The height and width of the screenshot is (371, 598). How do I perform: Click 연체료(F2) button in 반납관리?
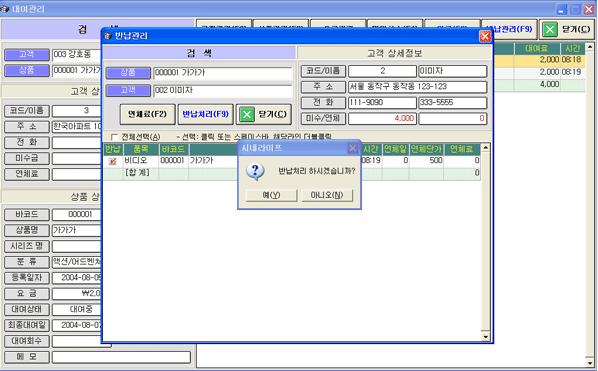[x=148, y=114]
